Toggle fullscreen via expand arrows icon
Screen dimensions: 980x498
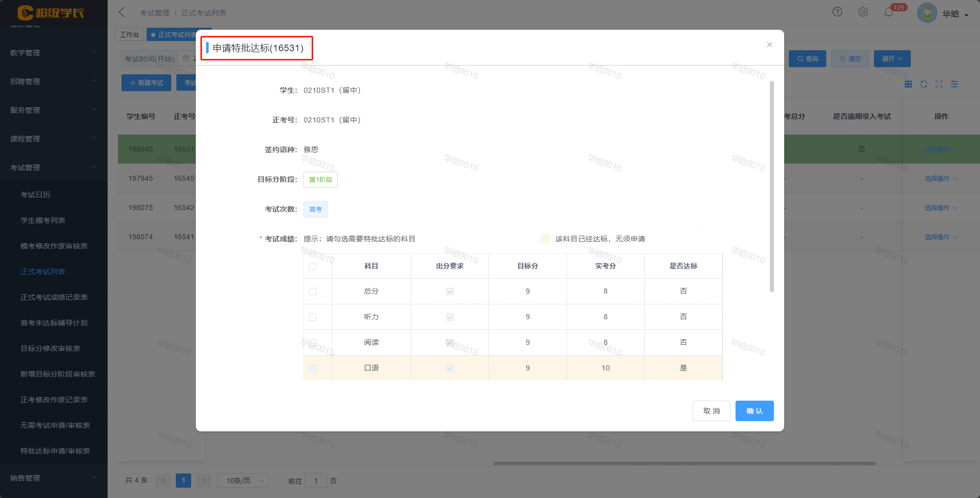pyautogui.click(x=939, y=84)
